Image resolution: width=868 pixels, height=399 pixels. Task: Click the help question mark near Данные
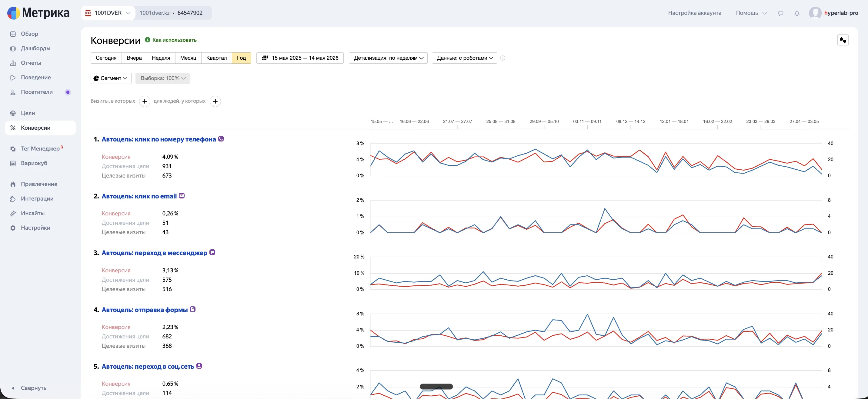tap(502, 58)
